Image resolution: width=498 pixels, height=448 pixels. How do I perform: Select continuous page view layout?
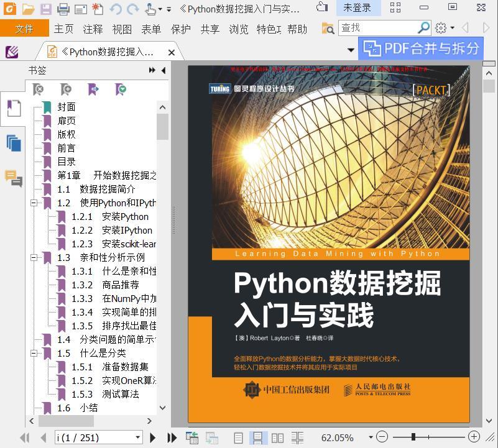pyautogui.click(x=257, y=438)
